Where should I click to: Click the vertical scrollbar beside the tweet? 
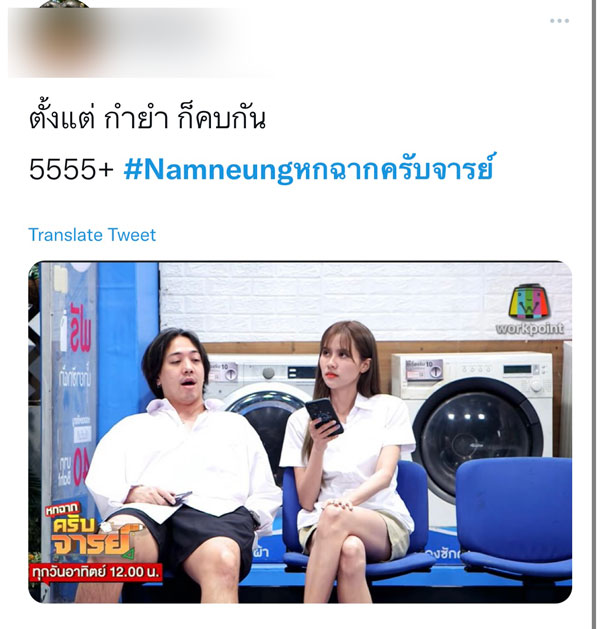click(594, 314)
